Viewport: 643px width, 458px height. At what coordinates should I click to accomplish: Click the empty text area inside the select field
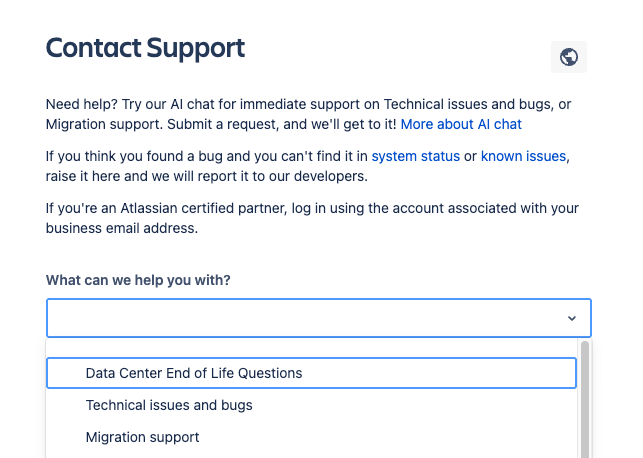pyautogui.click(x=250, y=318)
